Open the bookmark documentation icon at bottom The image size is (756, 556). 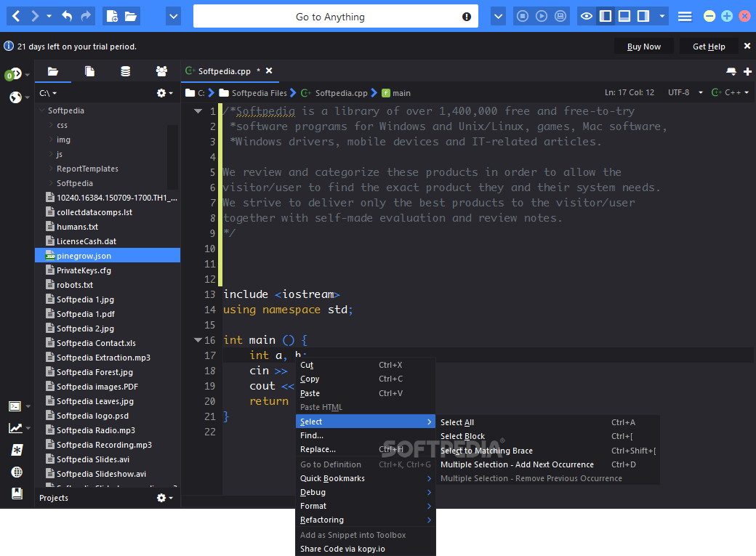click(x=17, y=493)
